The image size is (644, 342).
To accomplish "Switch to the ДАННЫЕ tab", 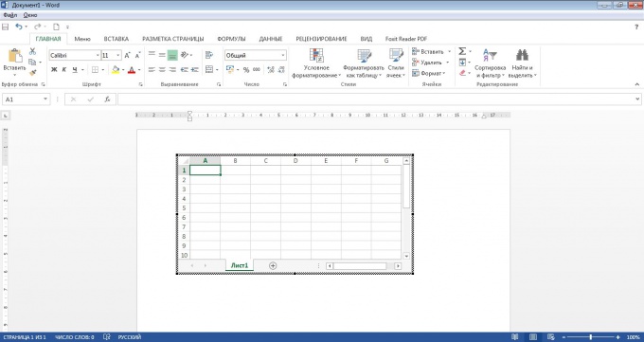I will (271, 39).
